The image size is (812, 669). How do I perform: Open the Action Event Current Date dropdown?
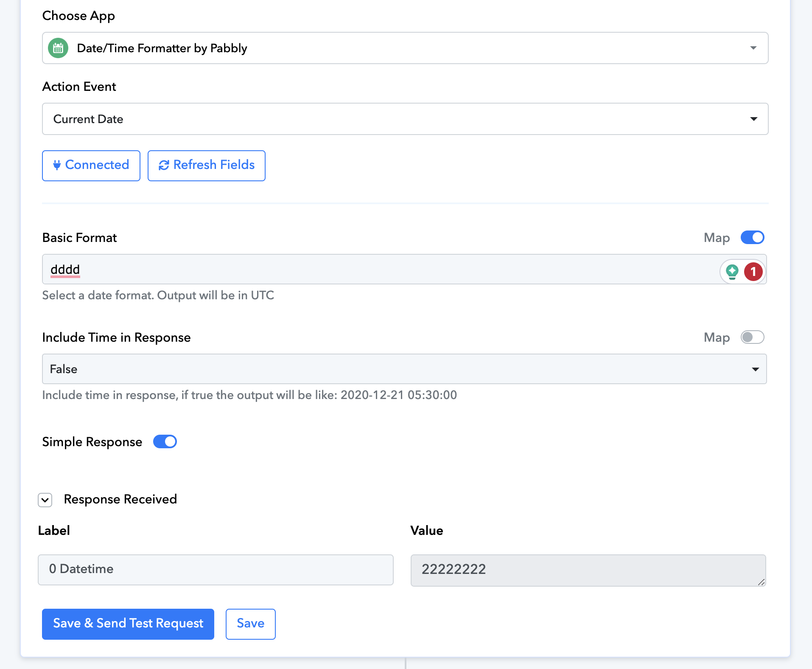tap(405, 119)
